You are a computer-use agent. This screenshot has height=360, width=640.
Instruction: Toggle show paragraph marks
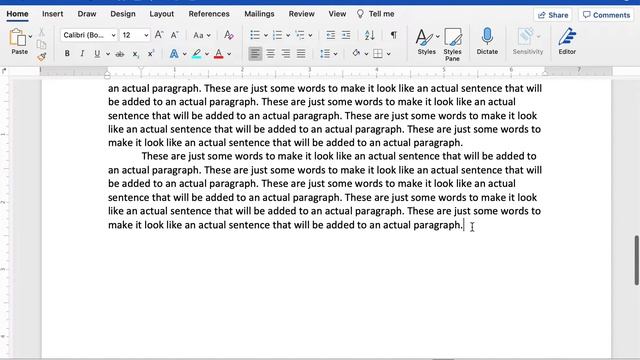coord(393,35)
